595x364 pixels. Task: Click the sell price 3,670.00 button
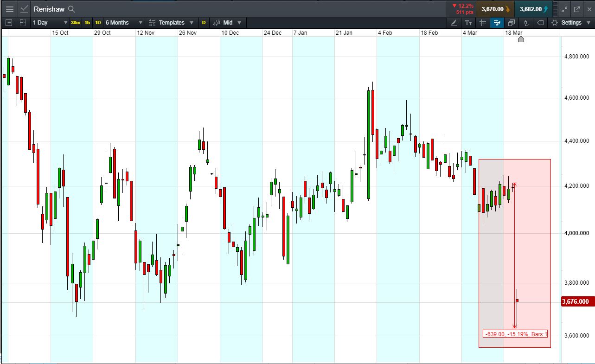coord(495,9)
